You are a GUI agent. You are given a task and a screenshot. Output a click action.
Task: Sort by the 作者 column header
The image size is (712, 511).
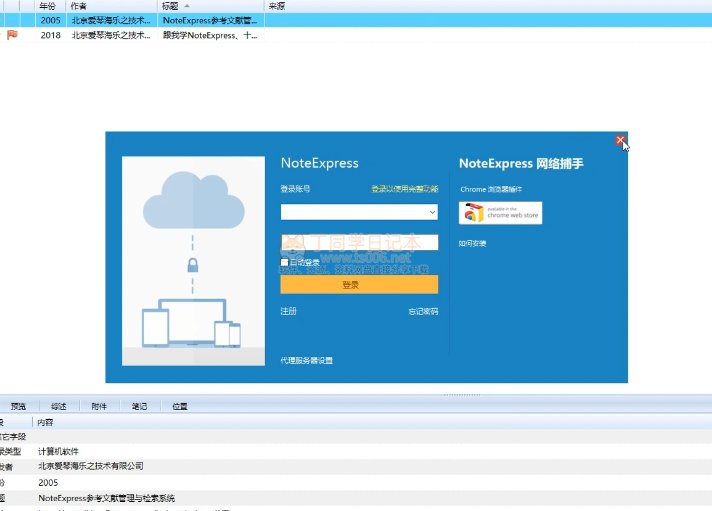(x=78, y=6)
